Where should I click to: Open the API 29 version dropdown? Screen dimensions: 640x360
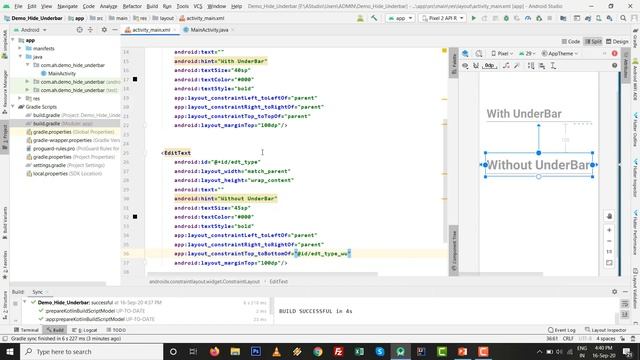(x=527, y=53)
